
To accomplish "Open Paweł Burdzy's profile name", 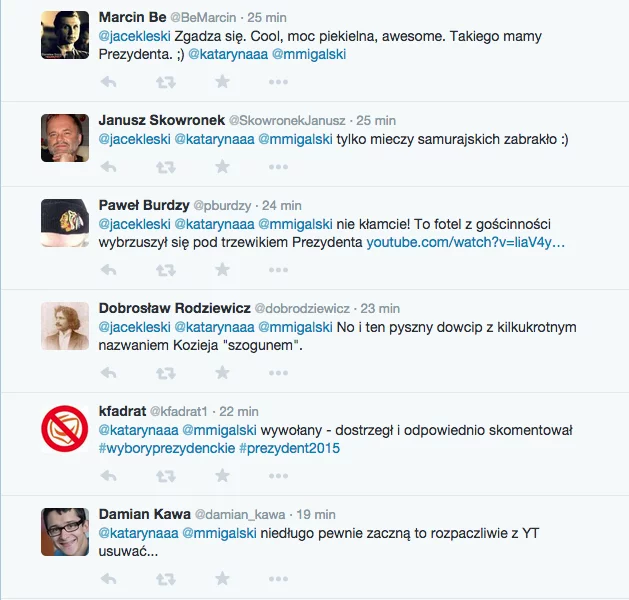I will [144, 205].
